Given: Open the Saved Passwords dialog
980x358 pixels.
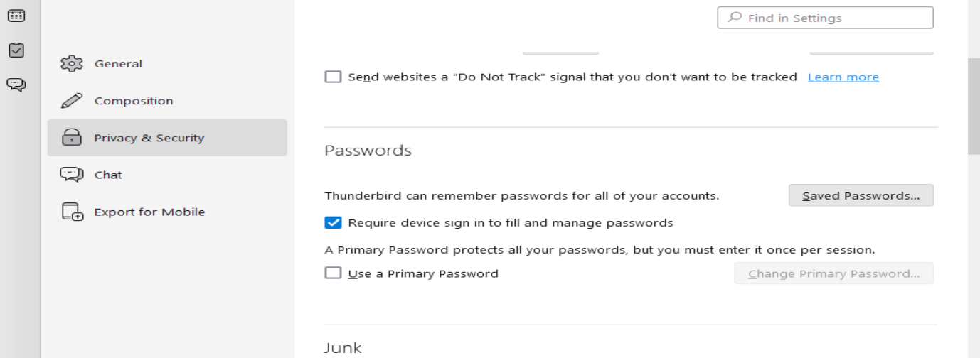Looking at the screenshot, I should [x=861, y=196].
